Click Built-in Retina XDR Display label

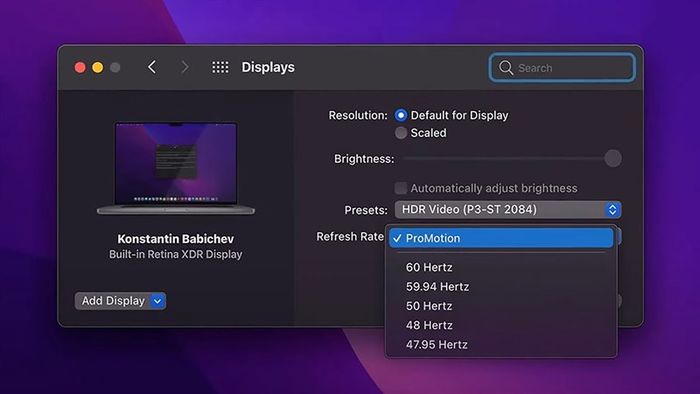175,254
